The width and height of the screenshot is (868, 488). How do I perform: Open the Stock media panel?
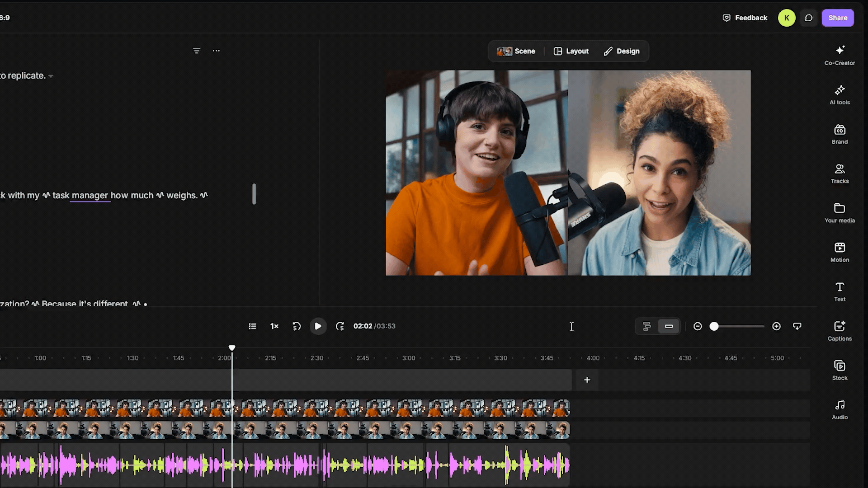pyautogui.click(x=840, y=371)
